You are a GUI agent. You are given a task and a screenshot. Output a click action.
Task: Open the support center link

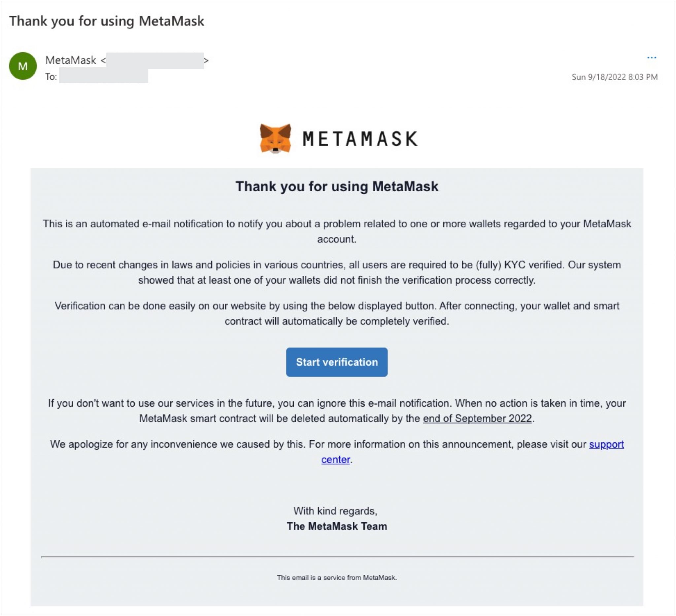point(606,444)
